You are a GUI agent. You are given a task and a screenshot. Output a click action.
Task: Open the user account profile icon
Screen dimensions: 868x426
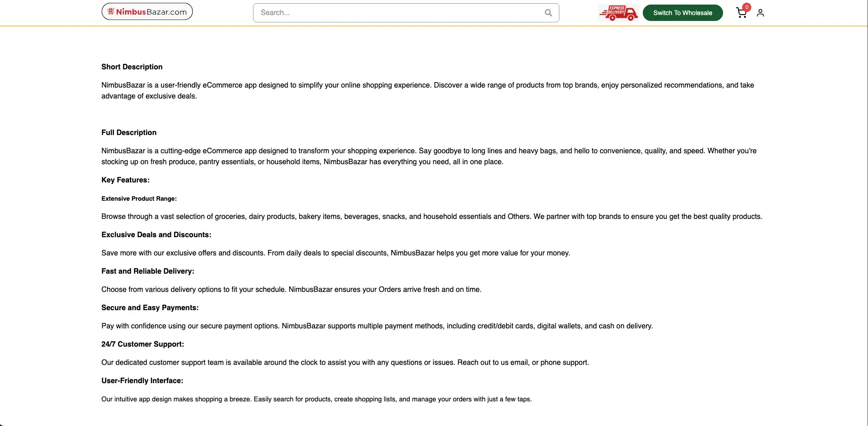760,13
